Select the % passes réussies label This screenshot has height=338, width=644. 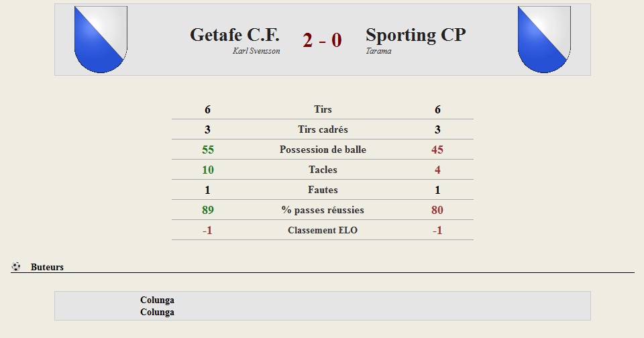323,210
